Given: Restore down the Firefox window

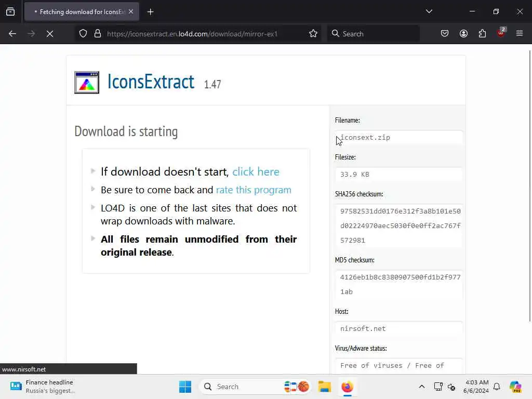Looking at the screenshot, I should (x=496, y=11).
